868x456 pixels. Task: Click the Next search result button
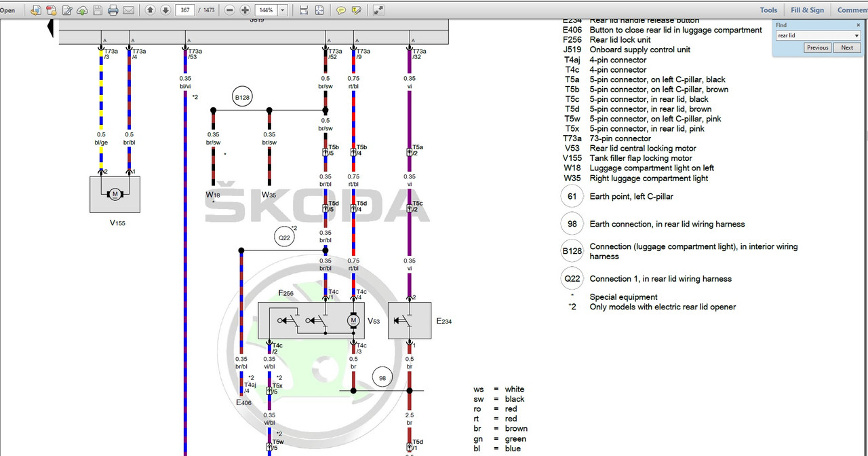[x=848, y=47]
